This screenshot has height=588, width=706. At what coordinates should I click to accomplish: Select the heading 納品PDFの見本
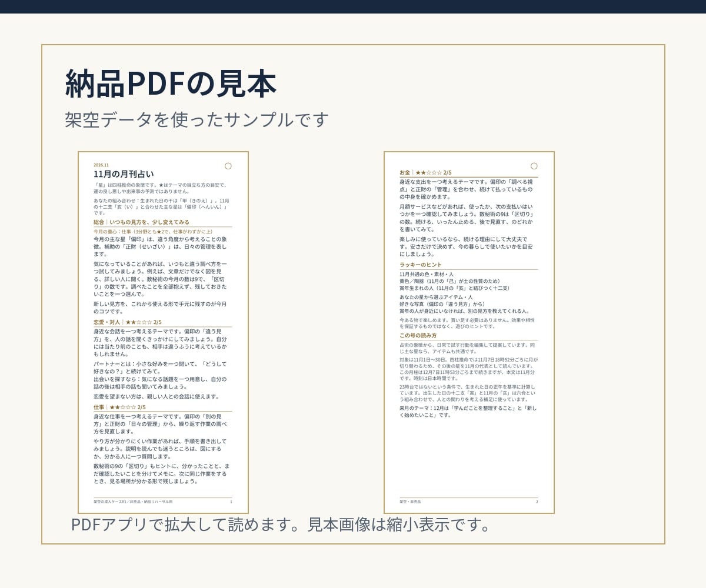[x=171, y=84]
